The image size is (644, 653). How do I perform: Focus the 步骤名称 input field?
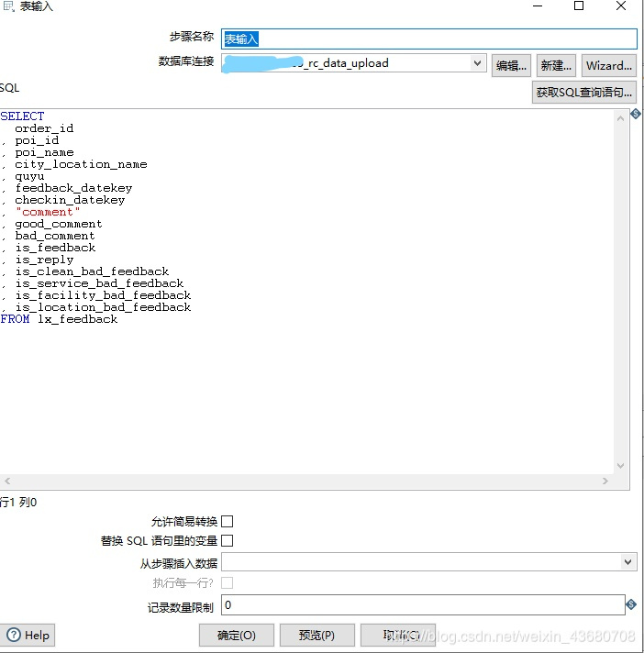tap(429, 39)
